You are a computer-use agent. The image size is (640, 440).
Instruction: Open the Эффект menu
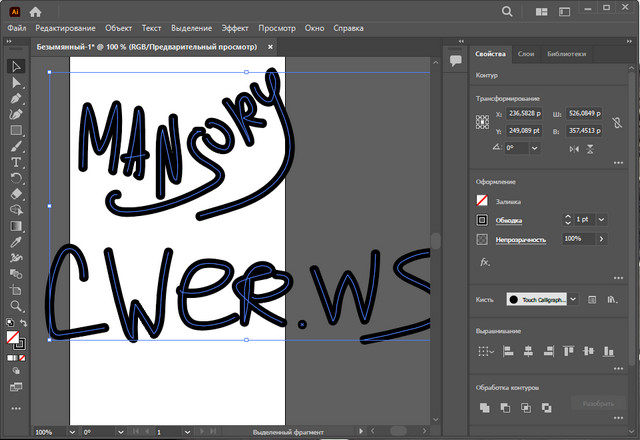[235, 28]
